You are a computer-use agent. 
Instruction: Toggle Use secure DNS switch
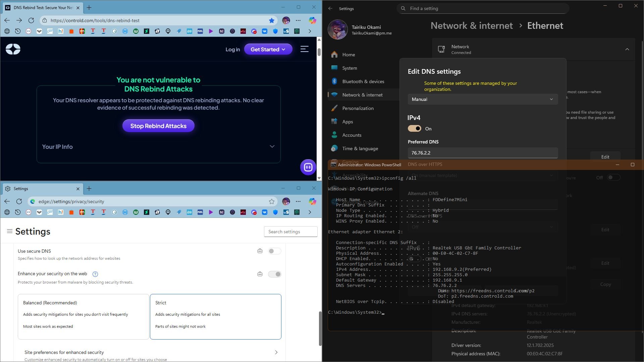(x=274, y=251)
